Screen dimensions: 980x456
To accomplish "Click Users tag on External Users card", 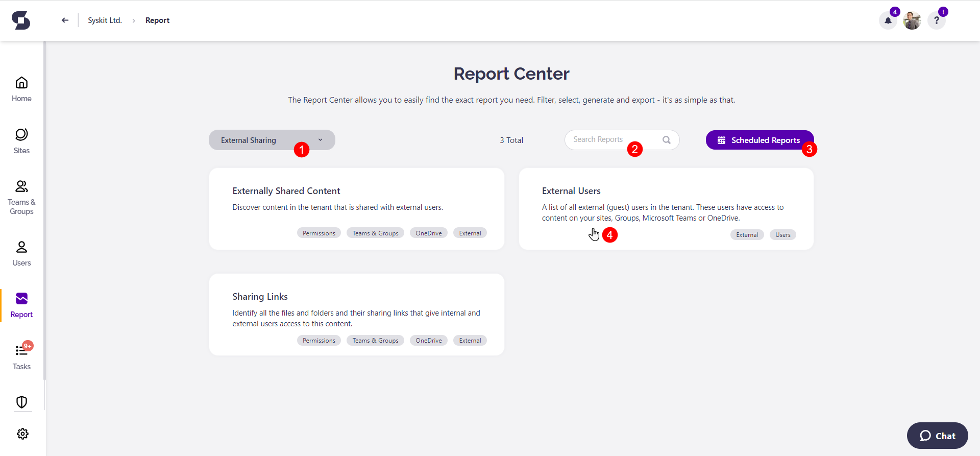I will (783, 234).
